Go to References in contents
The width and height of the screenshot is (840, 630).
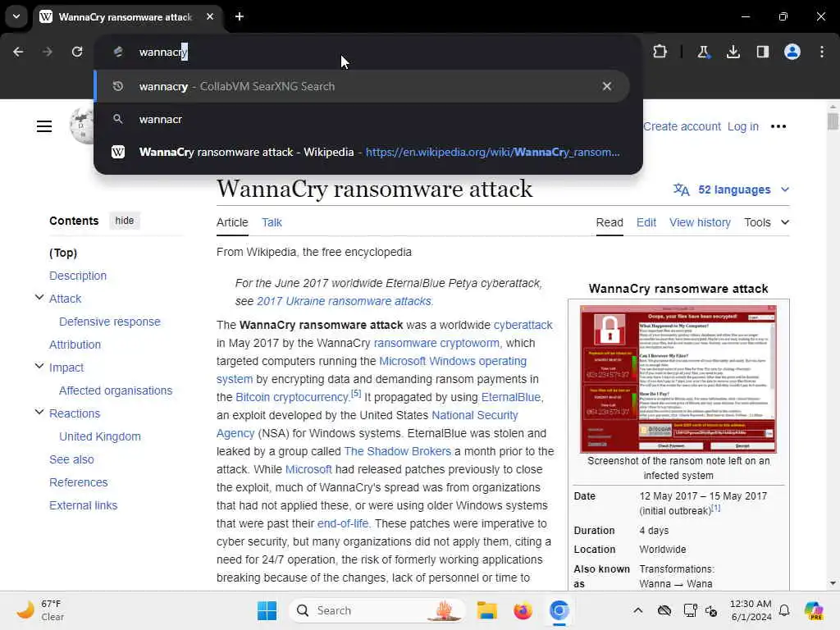coord(78,482)
